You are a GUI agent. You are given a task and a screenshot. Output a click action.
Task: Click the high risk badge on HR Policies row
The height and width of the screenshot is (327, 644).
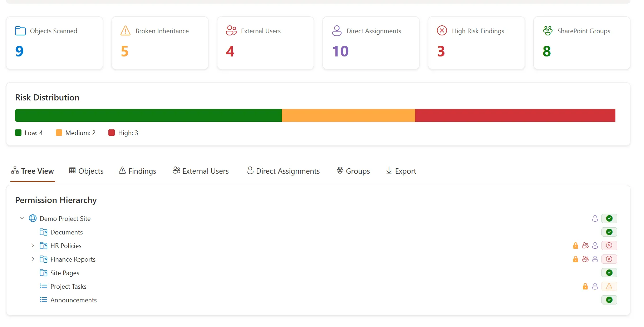[x=609, y=246]
